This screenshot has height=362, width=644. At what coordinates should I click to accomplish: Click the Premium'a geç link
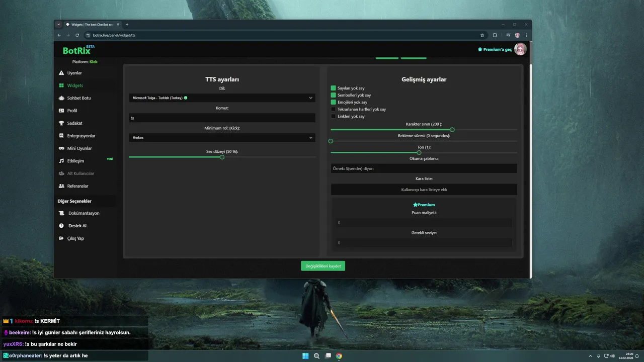click(x=495, y=49)
